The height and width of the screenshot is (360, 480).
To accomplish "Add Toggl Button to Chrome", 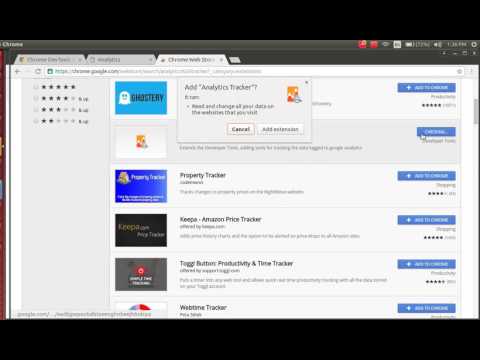I will (x=426, y=264).
